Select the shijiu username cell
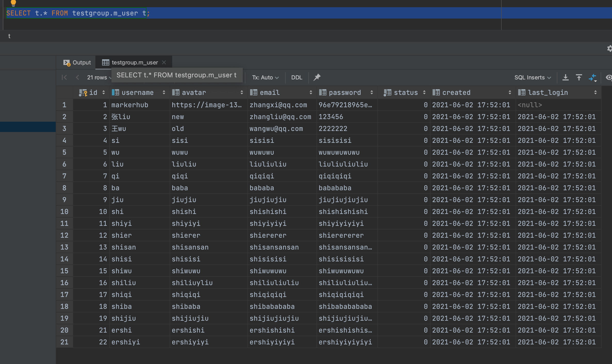Viewport: 612px width, 364px height. [139, 318]
